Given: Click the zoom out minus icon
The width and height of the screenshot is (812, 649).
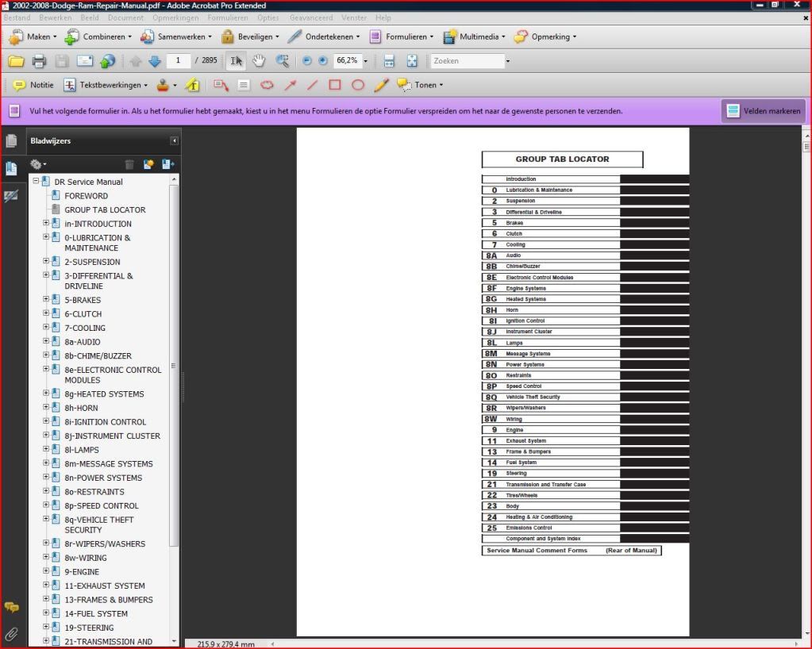Looking at the screenshot, I should [306, 61].
